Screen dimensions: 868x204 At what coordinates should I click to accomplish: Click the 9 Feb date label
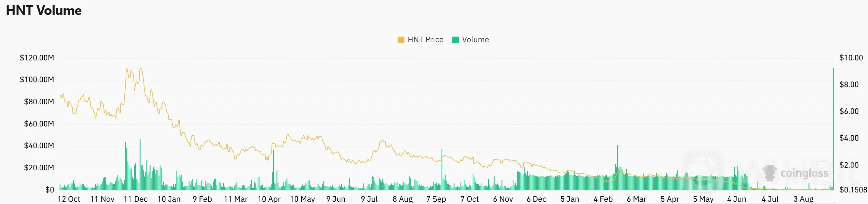point(202,199)
